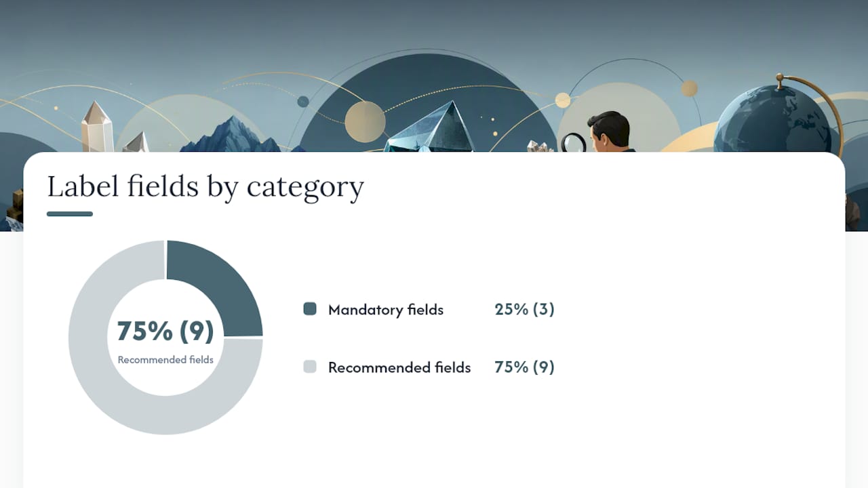This screenshot has height=488, width=868.
Task: Click the 75% (9) legend value
Action: click(525, 367)
